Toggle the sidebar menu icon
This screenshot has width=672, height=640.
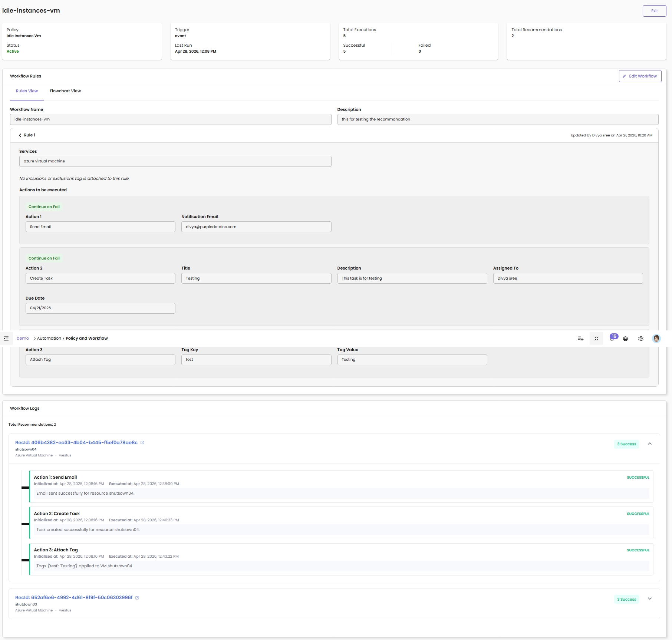[x=6, y=339]
